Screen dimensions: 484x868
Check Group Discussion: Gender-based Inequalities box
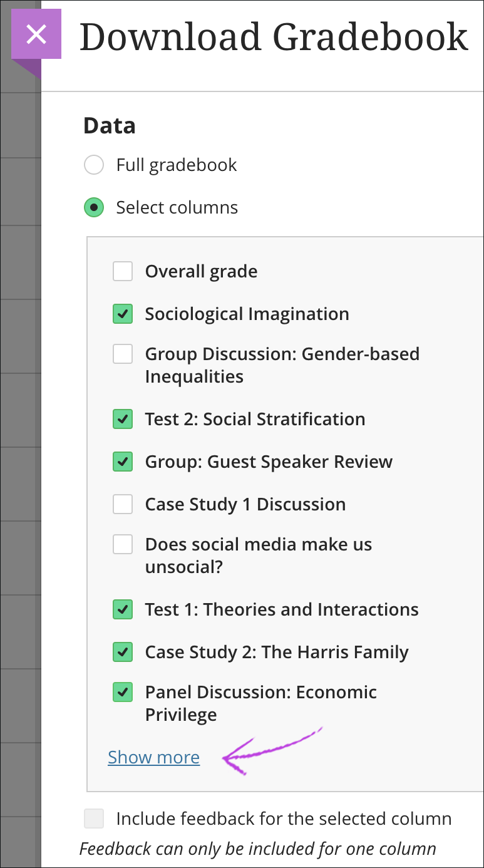[123, 354]
